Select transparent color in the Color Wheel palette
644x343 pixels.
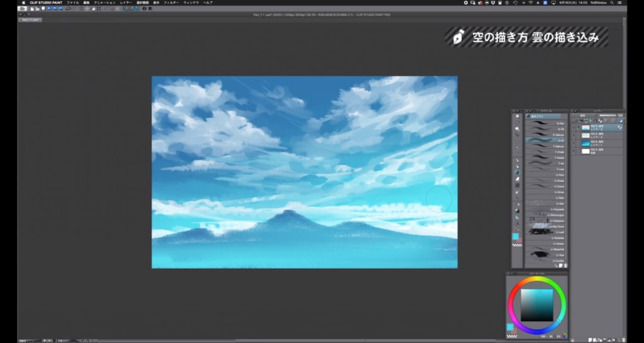(x=512, y=337)
